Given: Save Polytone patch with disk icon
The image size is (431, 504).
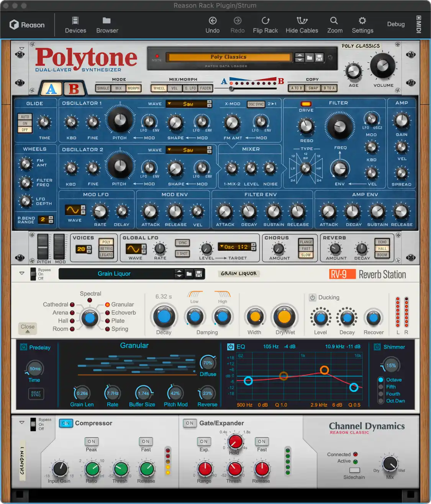Looking at the screenshot, I should click(x=319, y=58).
